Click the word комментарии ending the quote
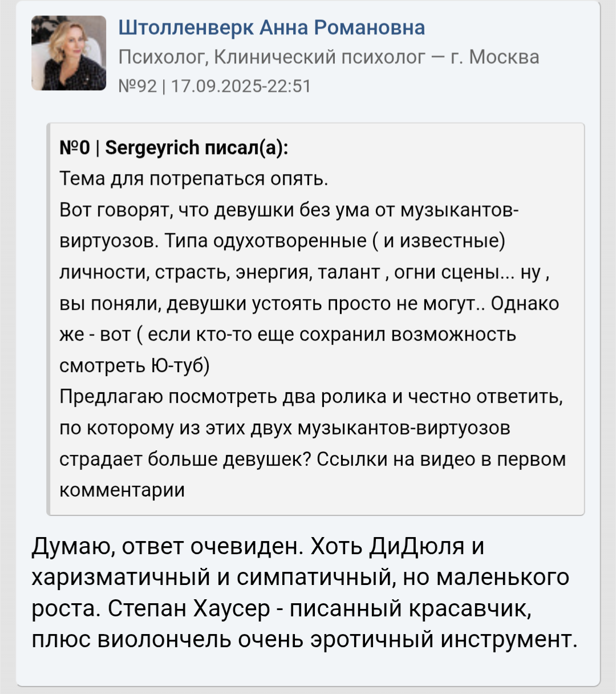The image size is (616, 694). point(122,490)
